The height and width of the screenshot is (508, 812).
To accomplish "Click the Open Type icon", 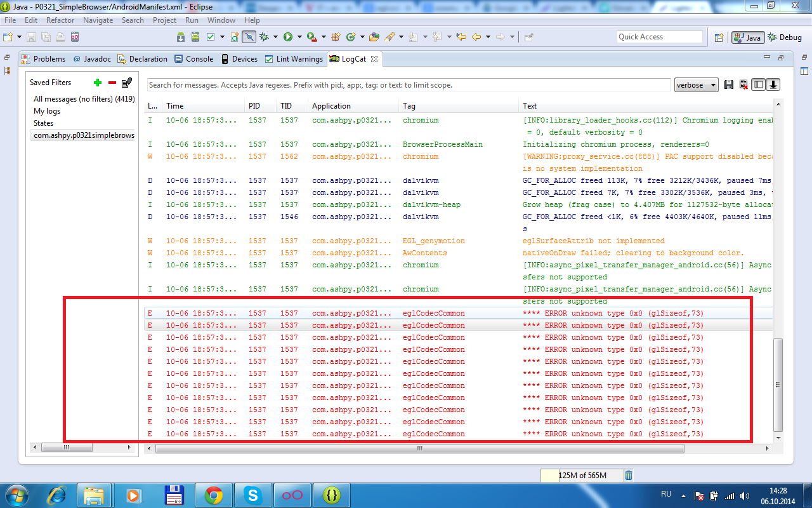I will 374,37.
